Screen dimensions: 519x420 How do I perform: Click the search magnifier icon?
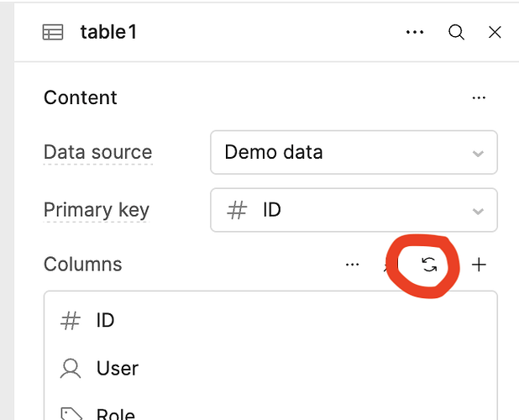pyautogui.click(x=456, y=33)
